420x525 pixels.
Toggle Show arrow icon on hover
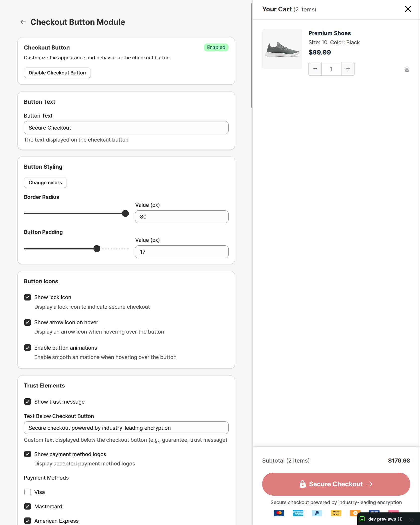(x=28, y=322)
